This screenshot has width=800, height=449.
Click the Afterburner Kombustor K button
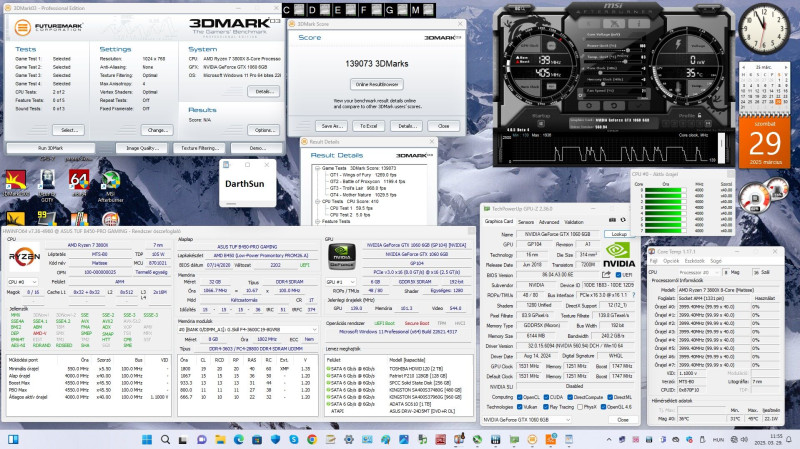(x=589, y=23)
